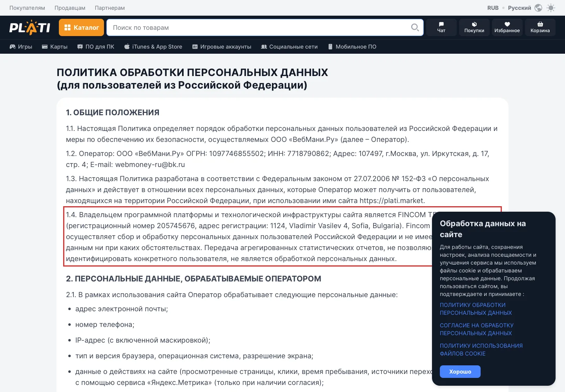Click the heading 1. ОБЩИЕ ПОЛОЖЕНИЯ

click(113, 113)
